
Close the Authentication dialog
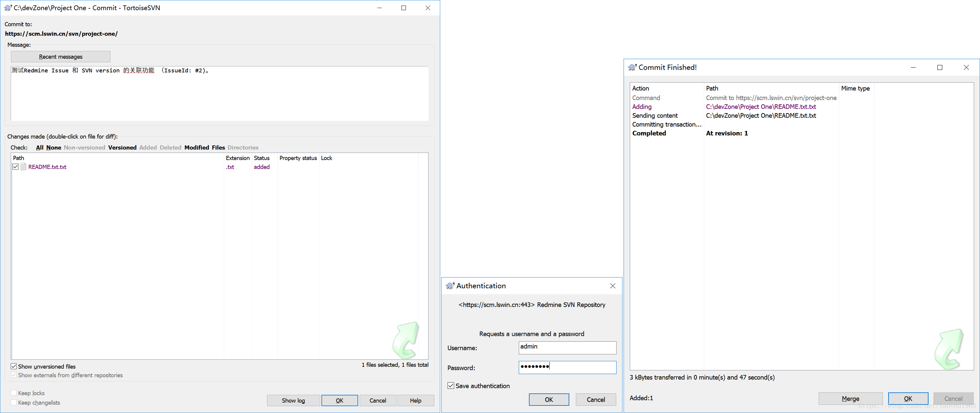(613, 286)
